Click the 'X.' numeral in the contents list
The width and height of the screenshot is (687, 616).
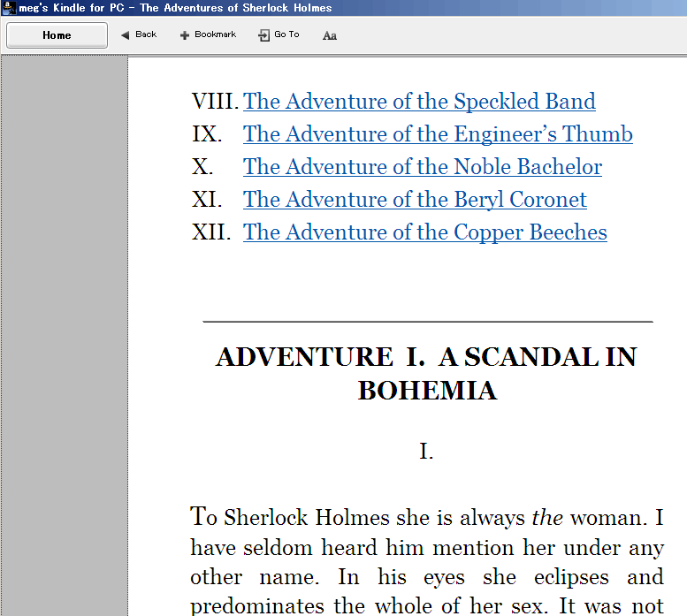(x=202, y=167)
